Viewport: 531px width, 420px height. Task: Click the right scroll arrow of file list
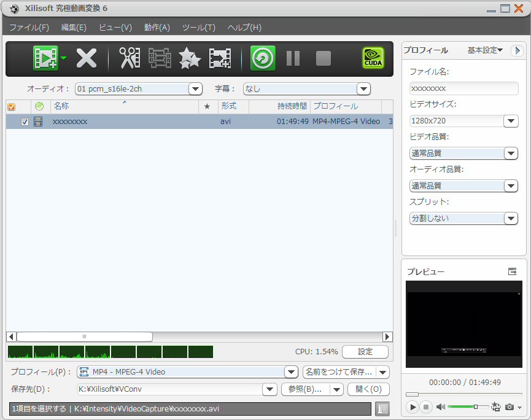pos(387,336)
